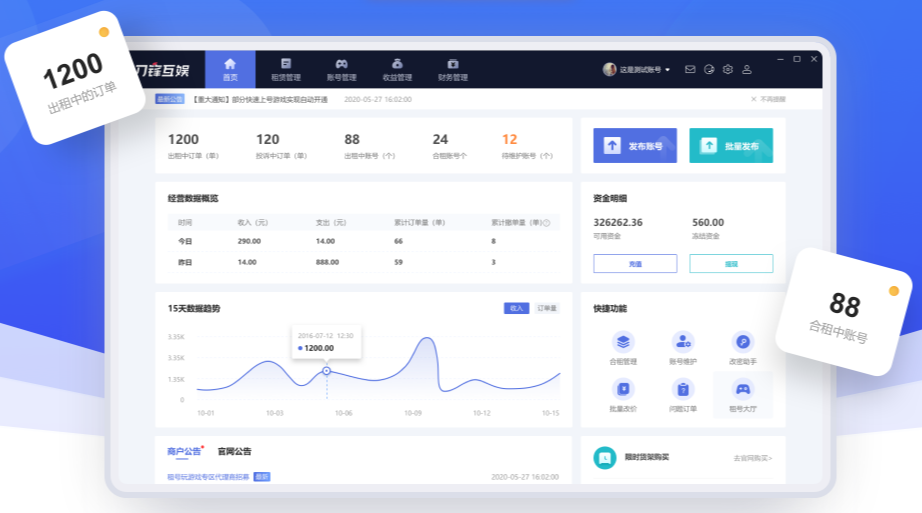Switch to the 官网公告 tab

(234, 452)
